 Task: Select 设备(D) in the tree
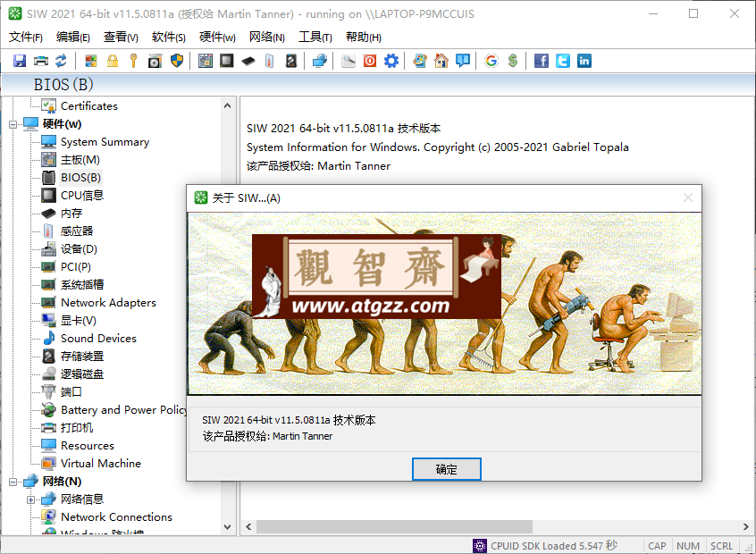(x=79, y=248)
